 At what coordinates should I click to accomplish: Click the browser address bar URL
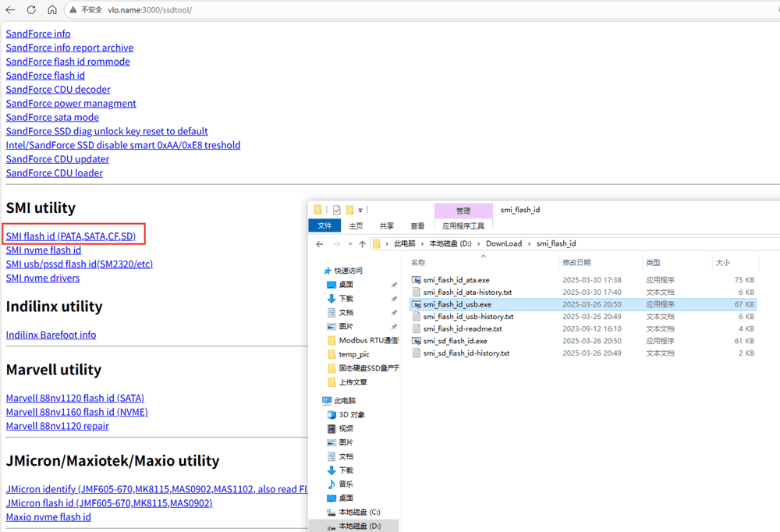click(150, 10)
